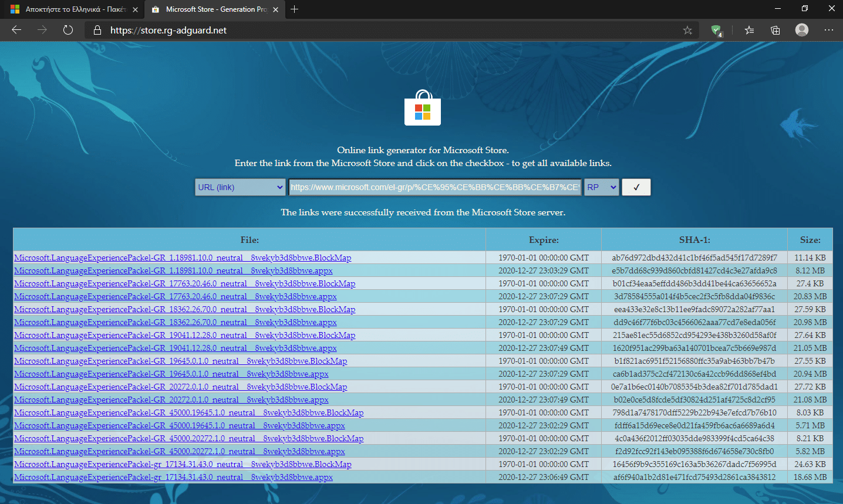
Task: Download GR 17763.20.46.0 appx file
Action: click(176, 296)
